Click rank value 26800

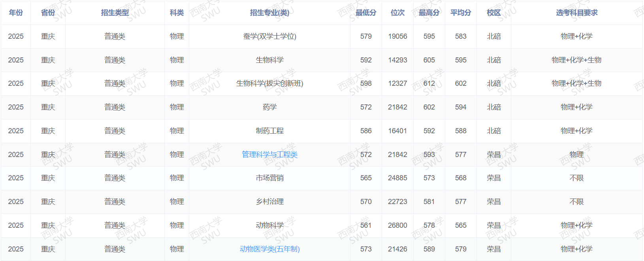pos(397,225)
